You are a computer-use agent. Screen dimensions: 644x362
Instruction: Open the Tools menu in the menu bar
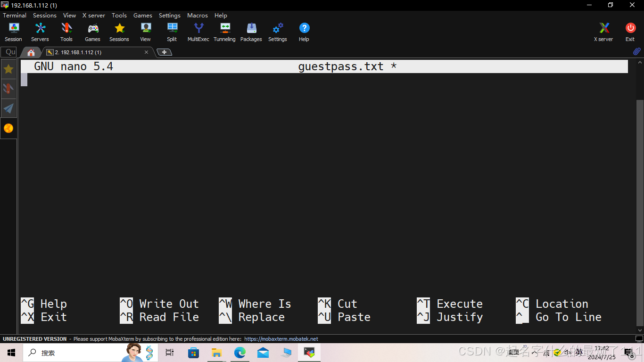(x=119, y=15)
